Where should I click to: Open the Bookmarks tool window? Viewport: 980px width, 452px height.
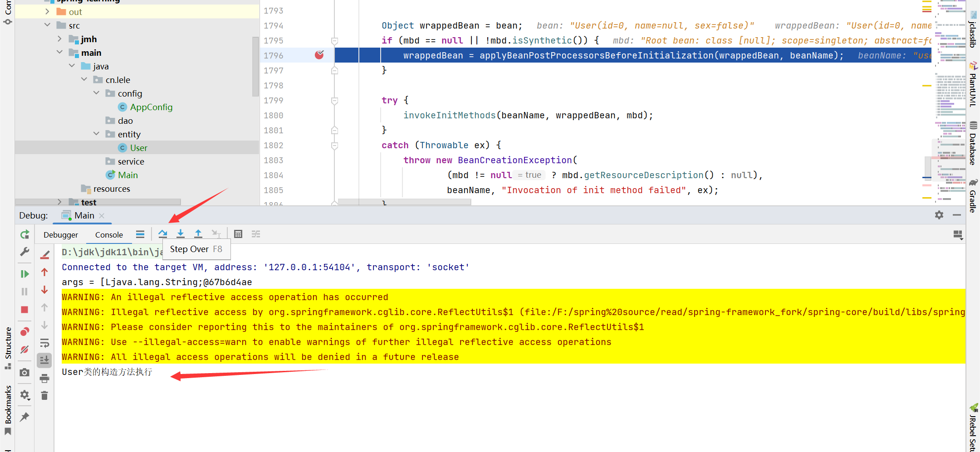point(8,410)
